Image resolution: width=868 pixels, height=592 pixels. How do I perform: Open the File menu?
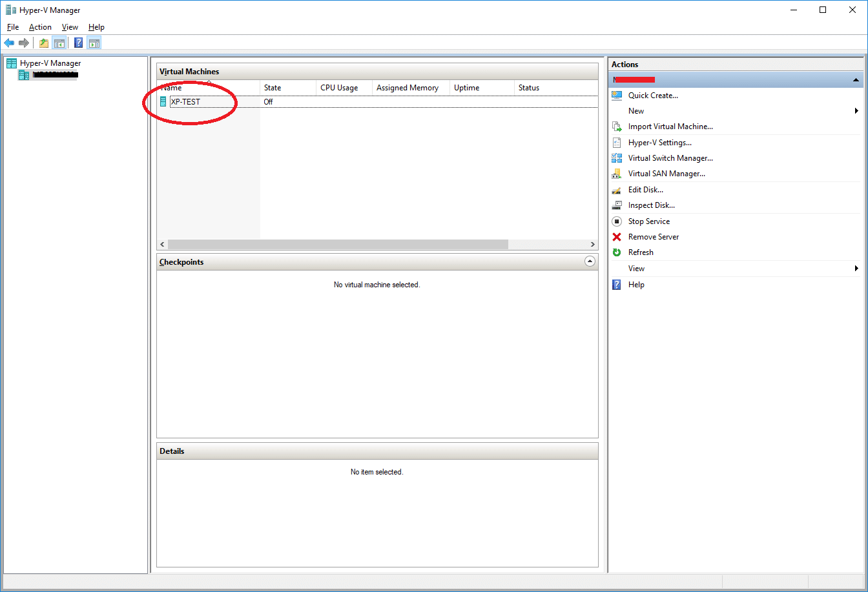coord(13,27)
